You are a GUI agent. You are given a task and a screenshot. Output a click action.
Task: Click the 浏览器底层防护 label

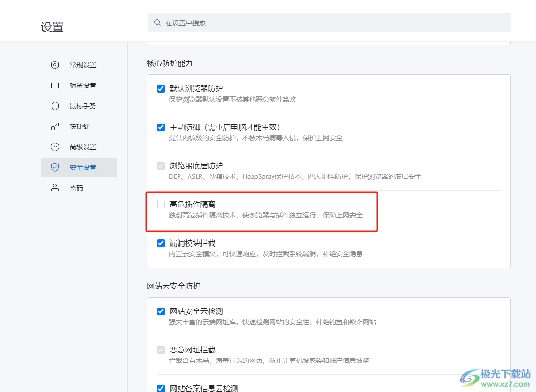[x=196, y=165]
